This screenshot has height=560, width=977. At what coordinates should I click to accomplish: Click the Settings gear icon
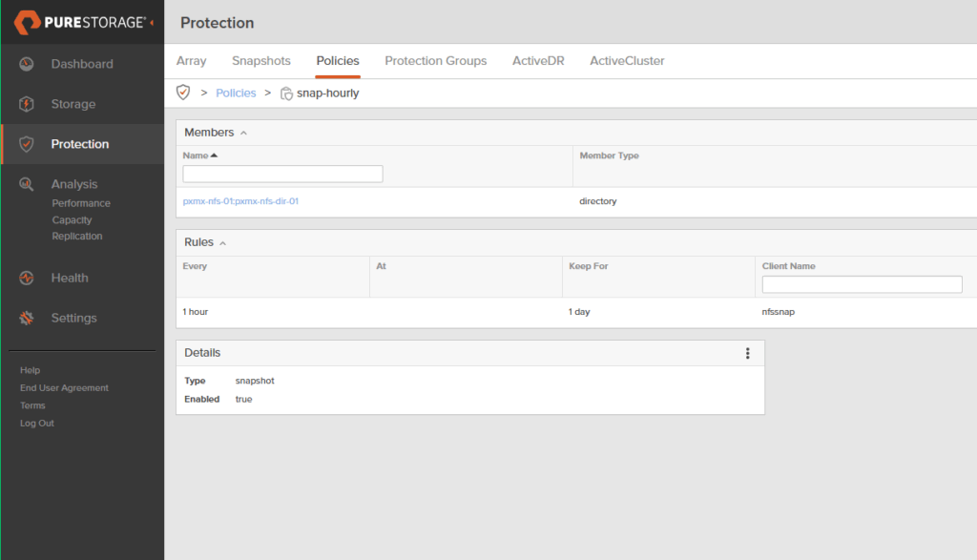click(x=26, y=318)
